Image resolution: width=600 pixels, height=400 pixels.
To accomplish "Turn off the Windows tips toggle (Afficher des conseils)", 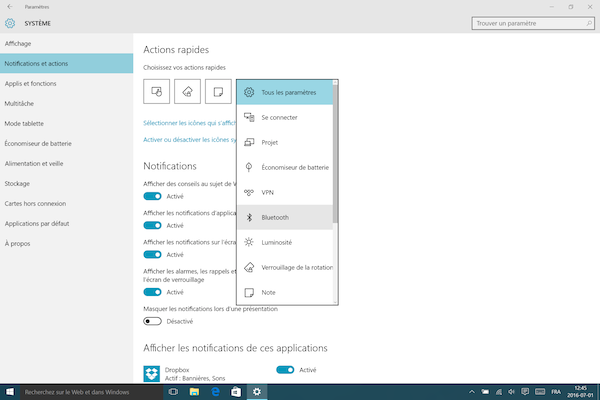I will point(152,196).
